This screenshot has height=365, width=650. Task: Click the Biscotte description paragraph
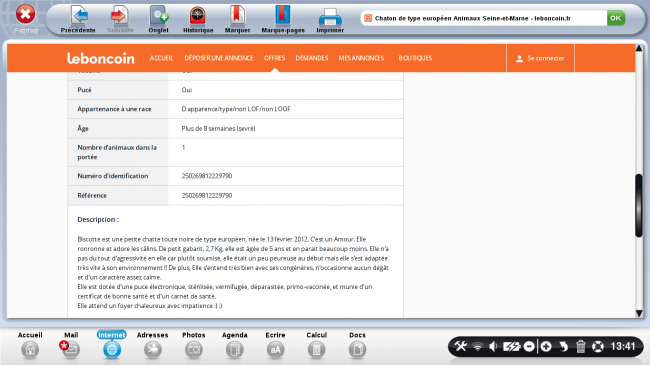[233, 273]
